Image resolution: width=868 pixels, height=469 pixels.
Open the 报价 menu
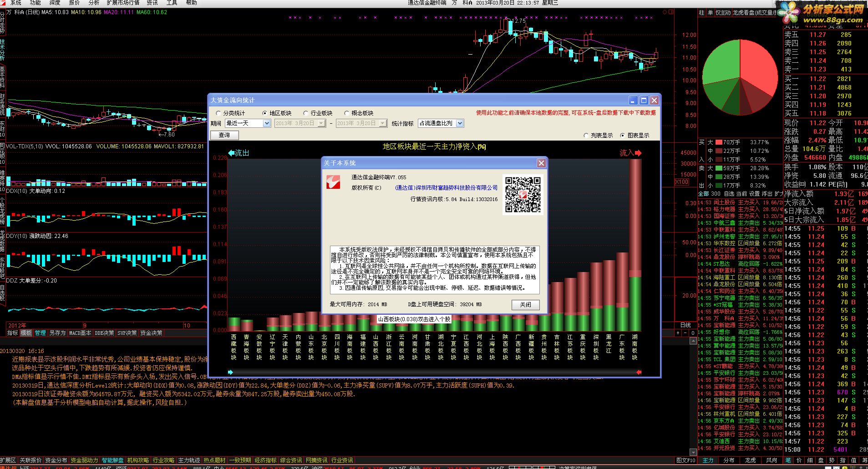tap(74, 3)
